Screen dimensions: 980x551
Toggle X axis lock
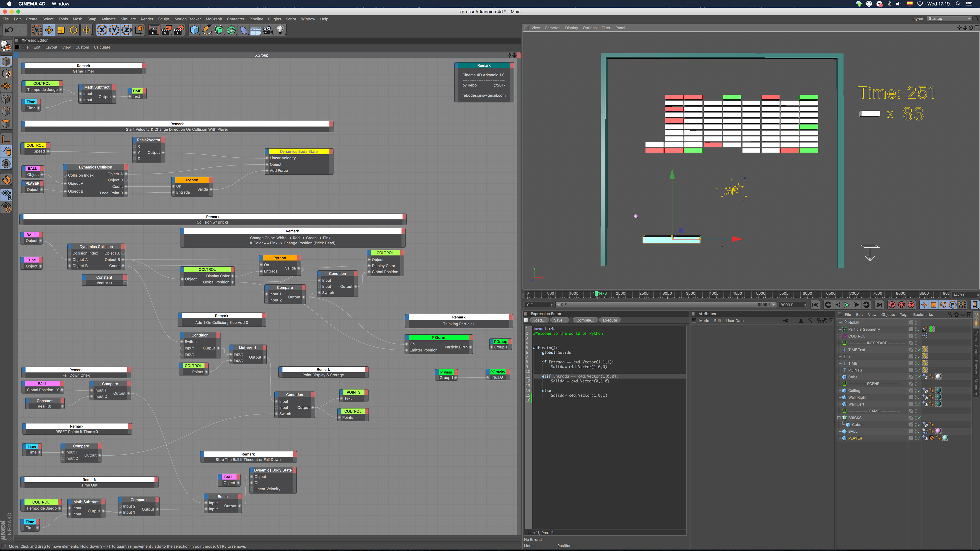[102, 30]
